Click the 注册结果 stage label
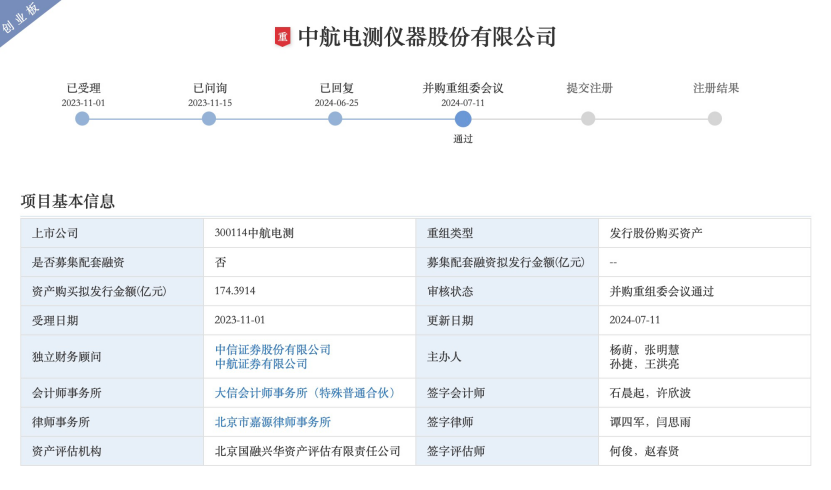Image resolution: width=831 pixels, height=490 pixels. [716, 88]
